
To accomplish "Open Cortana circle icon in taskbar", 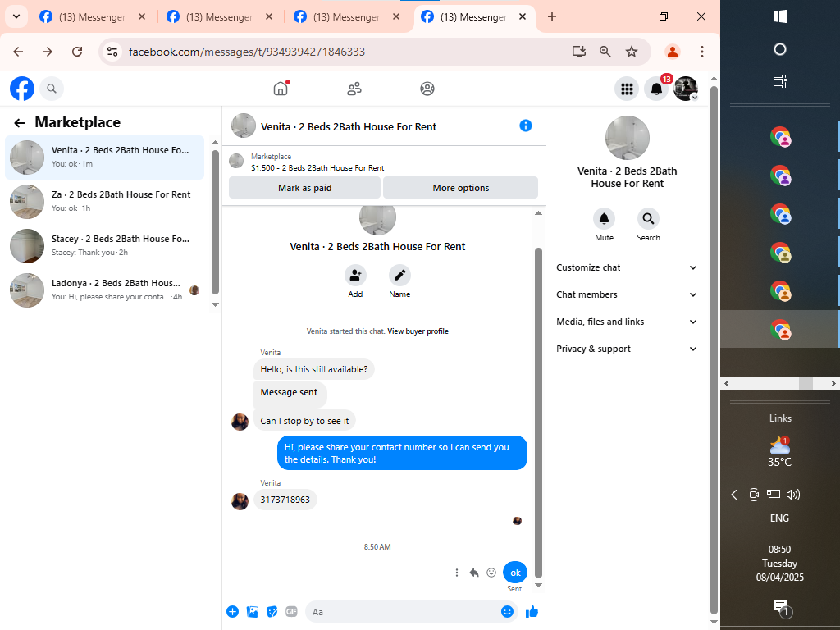I will (780, 49).
